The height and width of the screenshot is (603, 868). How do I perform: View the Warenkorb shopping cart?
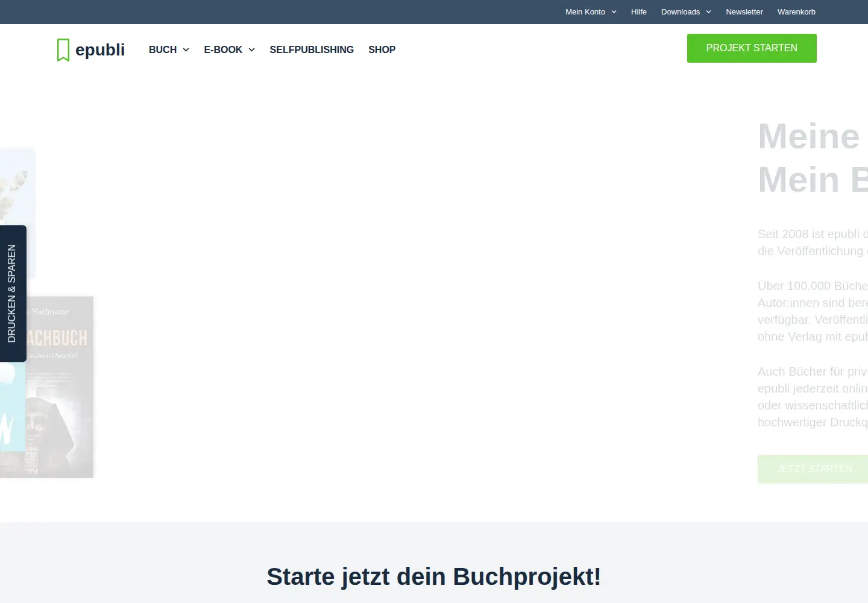[796, 12]
